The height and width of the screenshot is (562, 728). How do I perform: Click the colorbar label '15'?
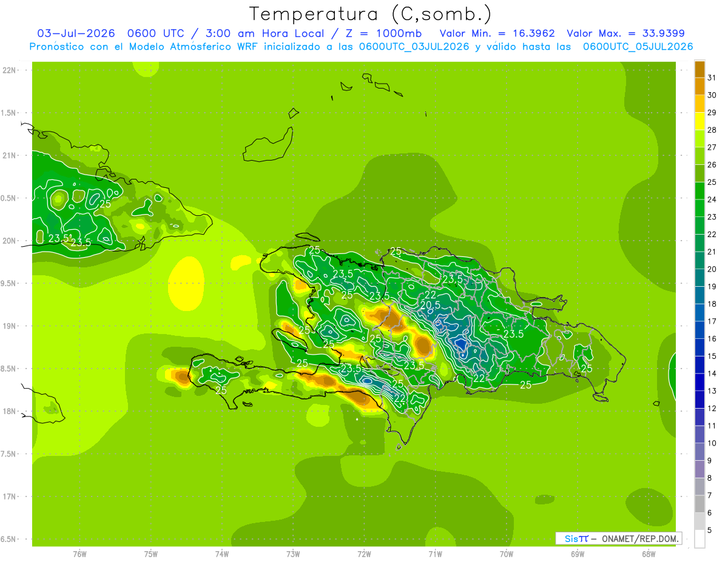pyautogui.click(x=712, y=356)
